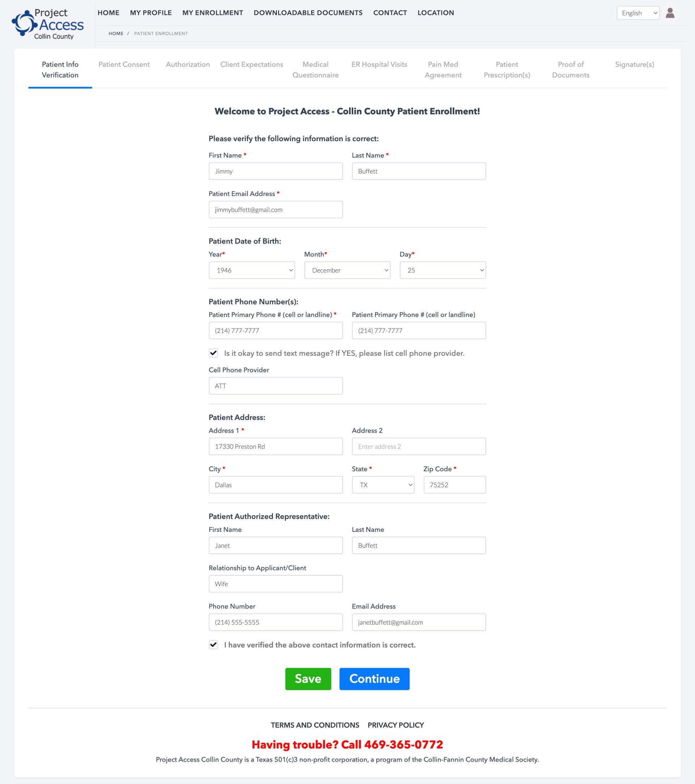Toggle the okay to send text message checkbox

pyautogui.click(x=213, y=353)
